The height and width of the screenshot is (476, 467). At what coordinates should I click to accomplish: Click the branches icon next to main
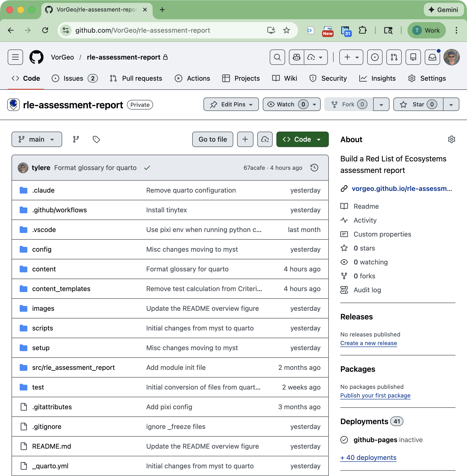coord(76,139)
